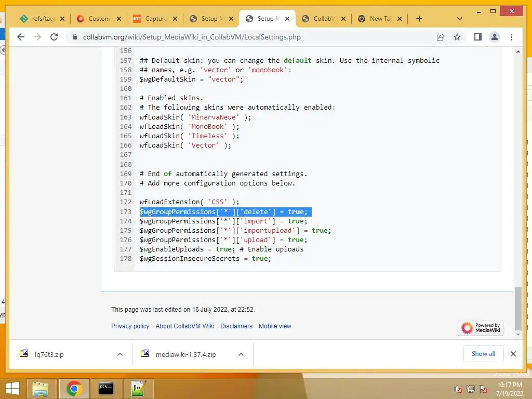Switch to Mobile view
The width and height of the screenshot is (532, 399).
click(x=275, y=326)
